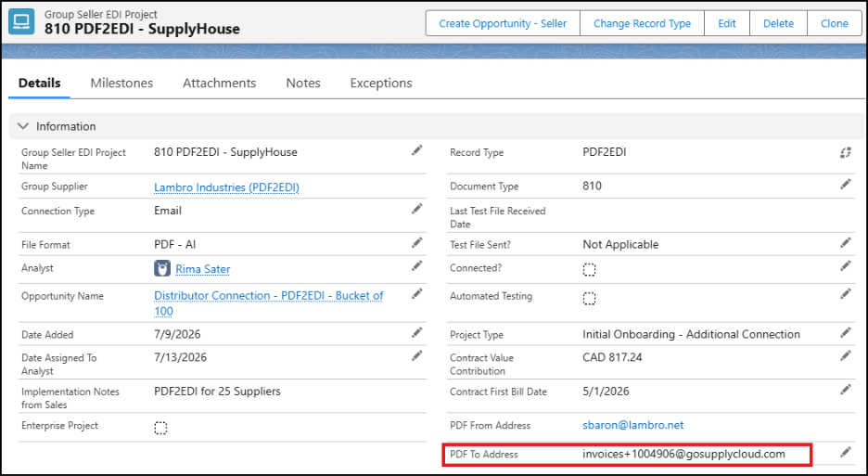
Task: Click Create Opportunity - Seller button
Action: pos(503,23)
